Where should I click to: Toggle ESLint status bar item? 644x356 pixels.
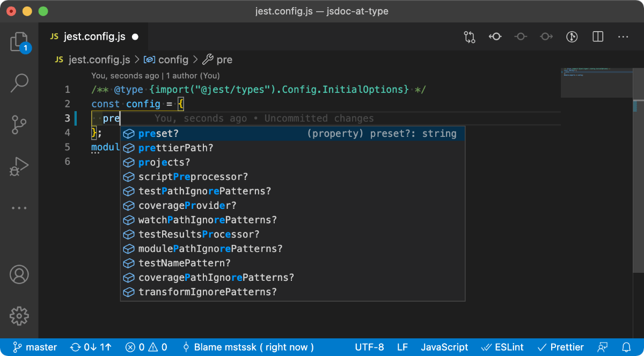pos(504,347)
